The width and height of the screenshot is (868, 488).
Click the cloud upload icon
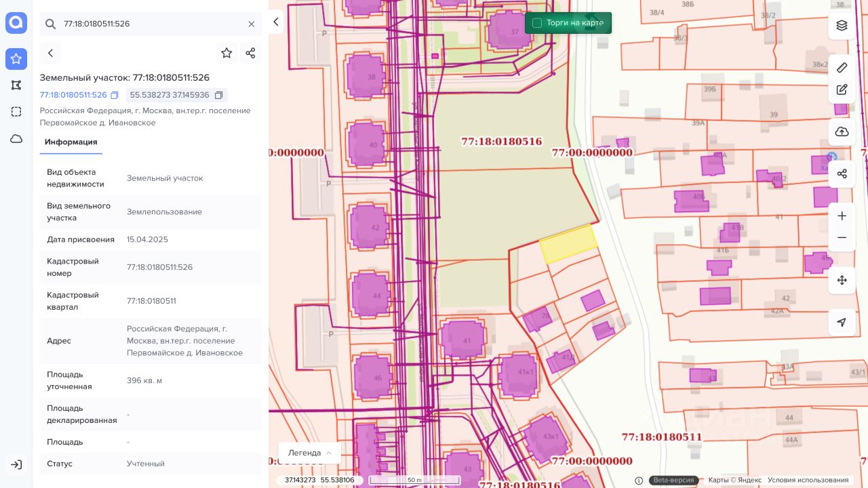tap(842, 131)
